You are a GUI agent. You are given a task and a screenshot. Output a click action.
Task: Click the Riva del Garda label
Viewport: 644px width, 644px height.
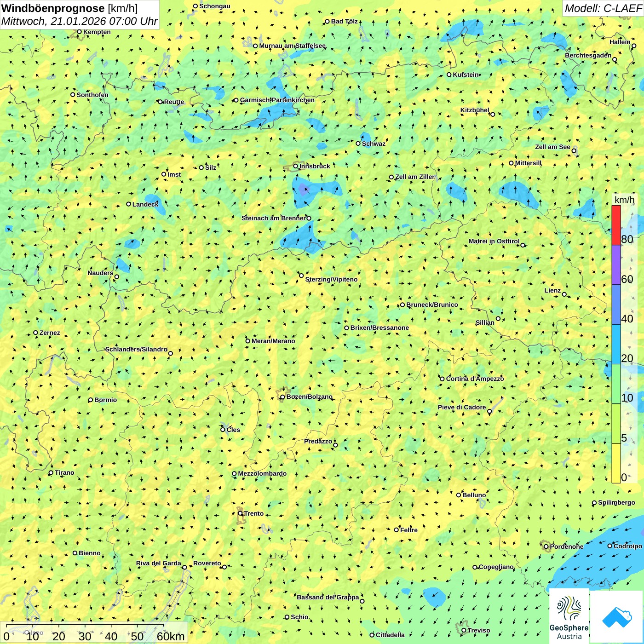point(159,563)
